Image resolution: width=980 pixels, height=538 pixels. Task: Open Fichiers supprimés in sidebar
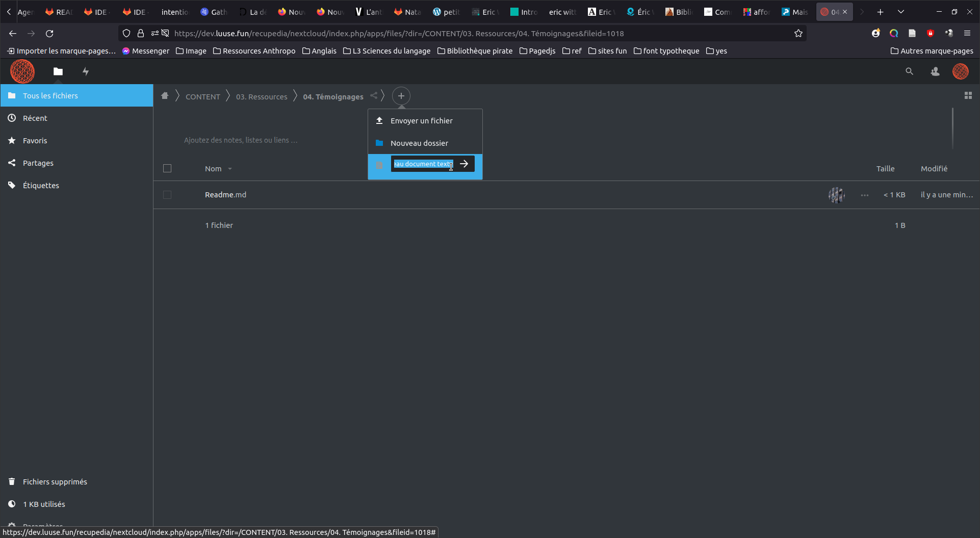55,482
